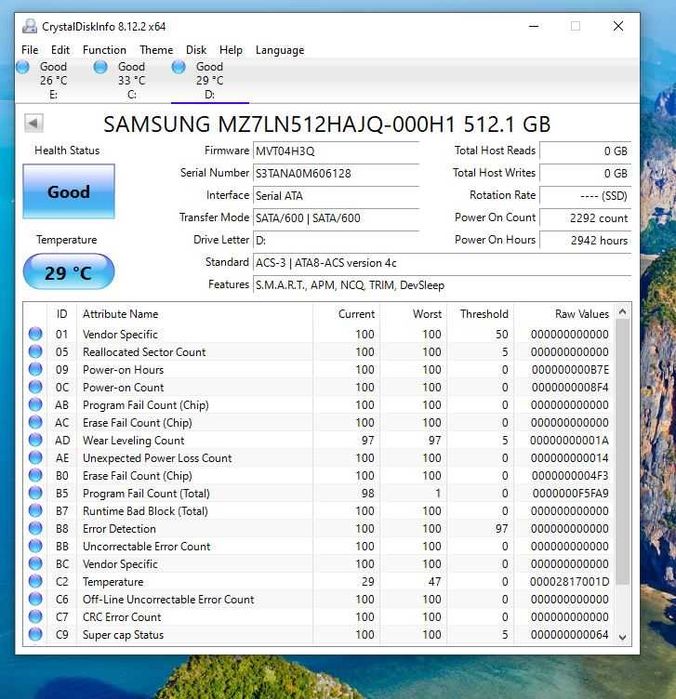Open the Theme menu
Screen dimensions: 676x699
click(156, 50)
